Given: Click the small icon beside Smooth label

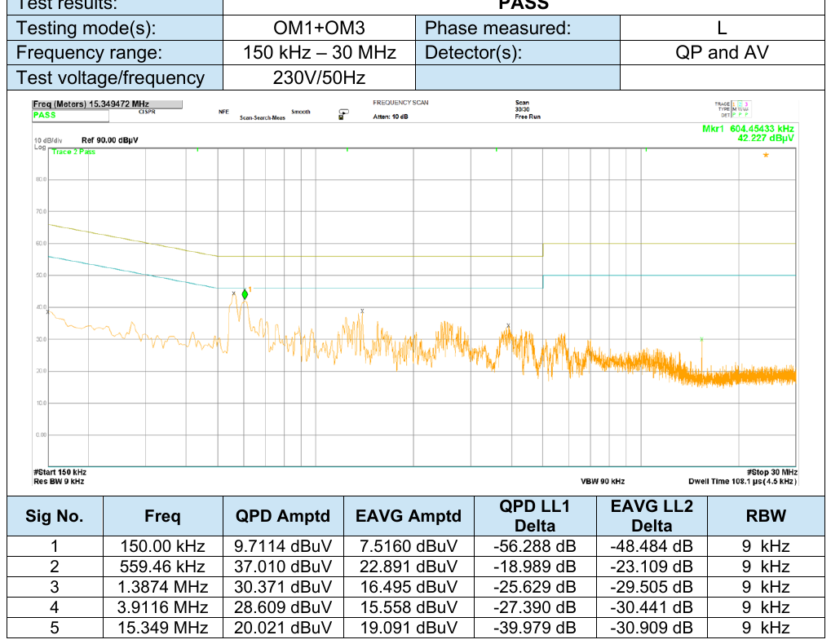Looking at the screenshot, I should [x=343, y=114].
